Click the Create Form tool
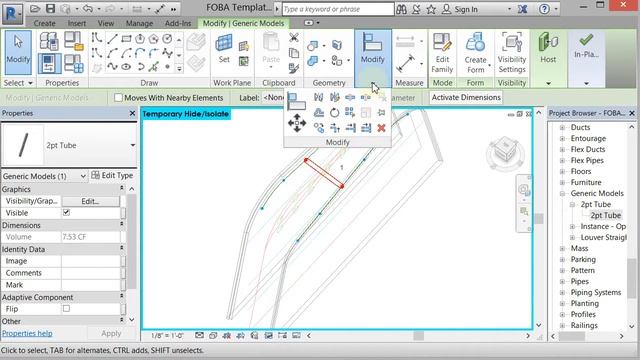640x360 pixels. click(x=476, y=53)
